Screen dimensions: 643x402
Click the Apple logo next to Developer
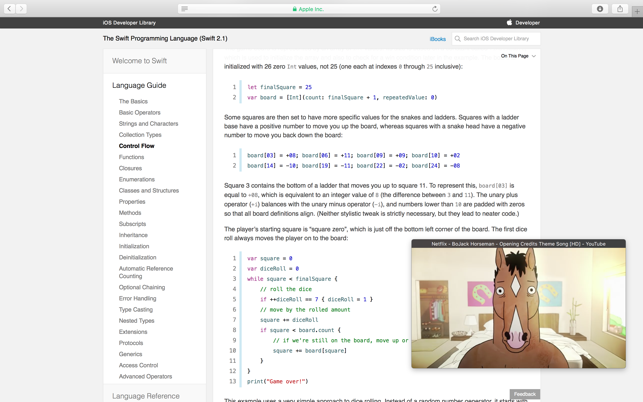pos(509,23)
